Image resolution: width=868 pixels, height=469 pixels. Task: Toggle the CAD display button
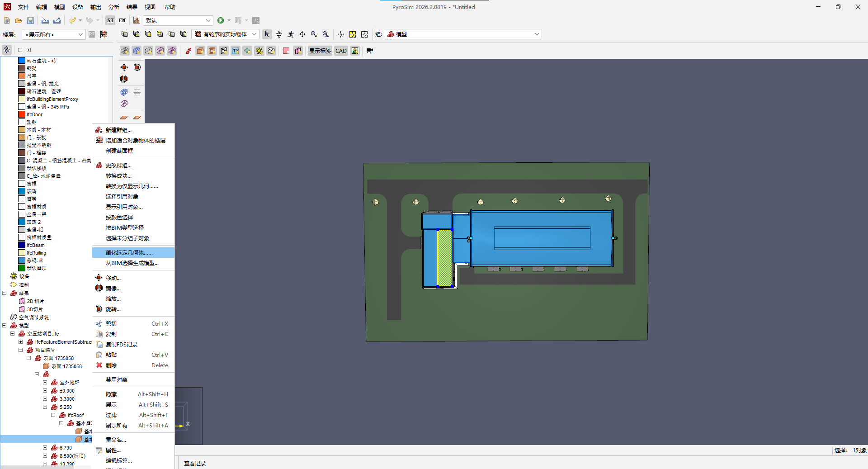[x=341, y=51]
